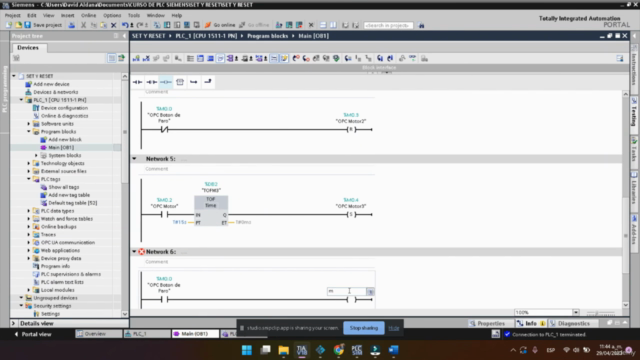Collapse the Network 5 section
640x360 pixels.
[x=134, y=159]
